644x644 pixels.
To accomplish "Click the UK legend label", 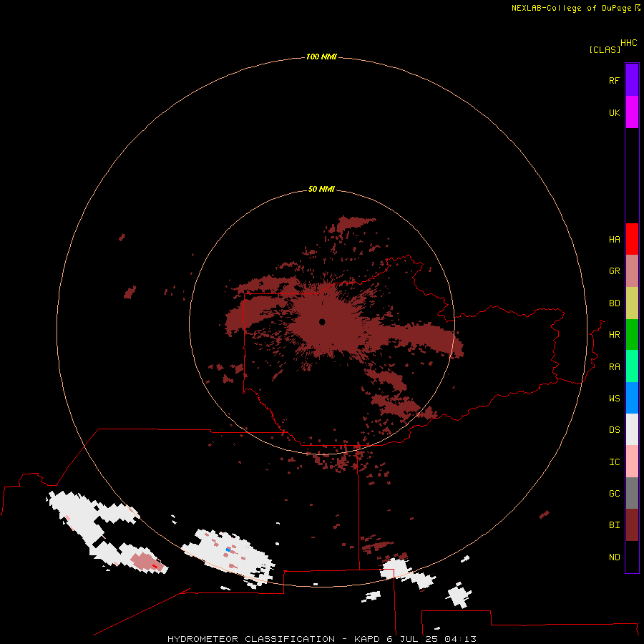I will tap(614, 112).
